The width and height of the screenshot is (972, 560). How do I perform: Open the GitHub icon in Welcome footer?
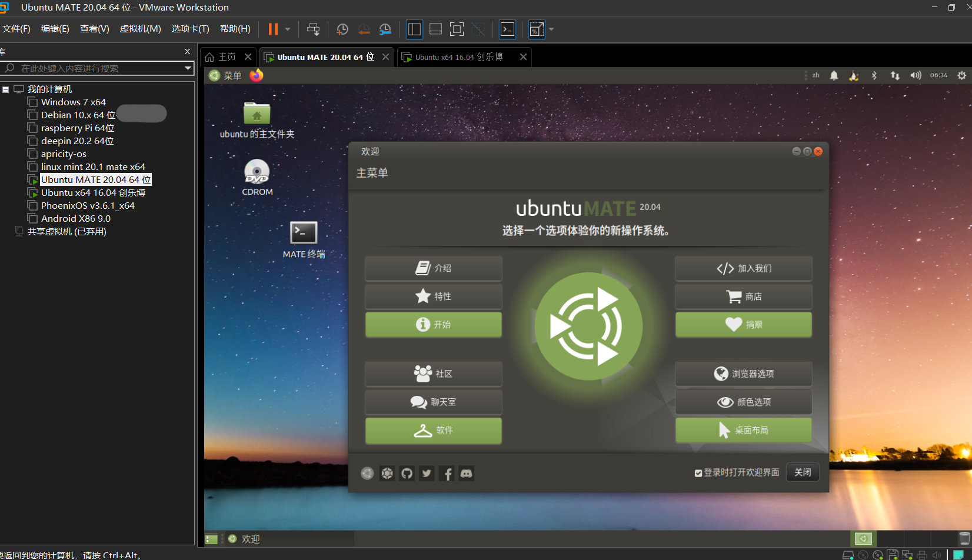pyautogui.click(x=407, y=474)
